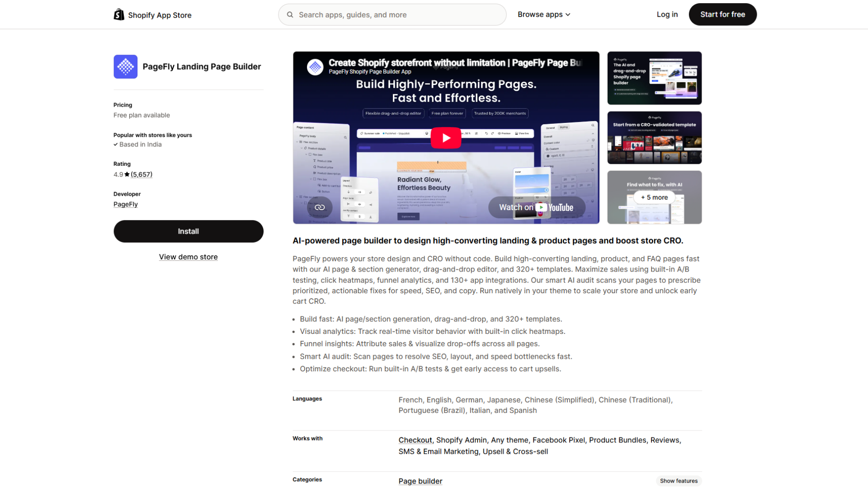Screen dimensions: 868x488
Task: Expand the Browse apps dropdown
Action: [544, 14]
